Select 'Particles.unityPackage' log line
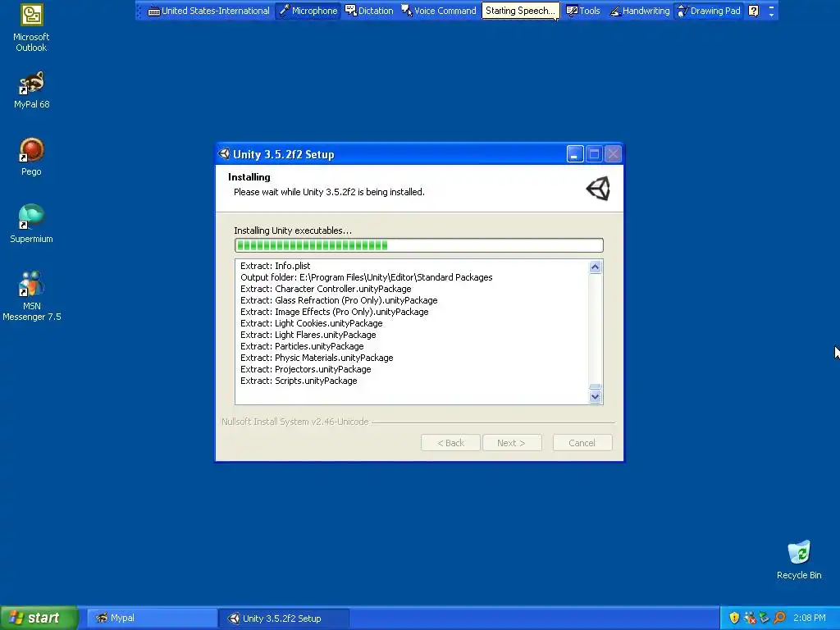Image resolution: width=840 pixels, height=630 pixels. tap(302, 346)
